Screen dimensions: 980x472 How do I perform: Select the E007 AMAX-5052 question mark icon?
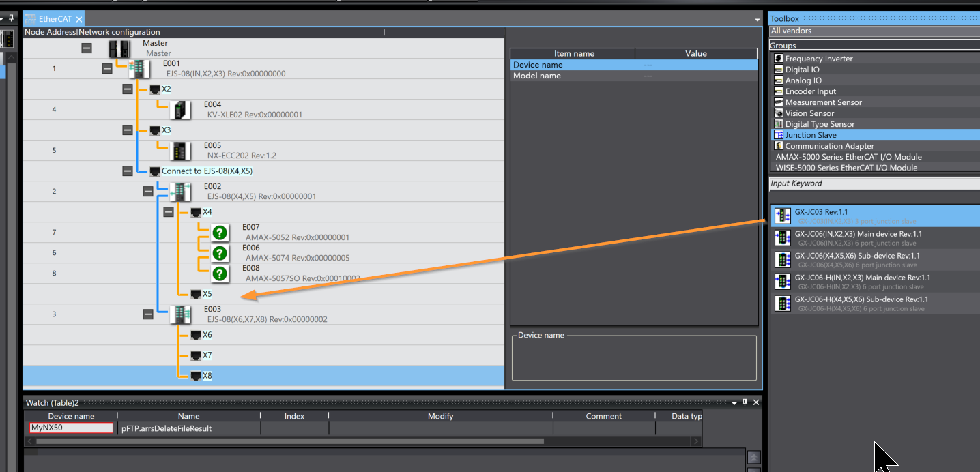(220, 233)
